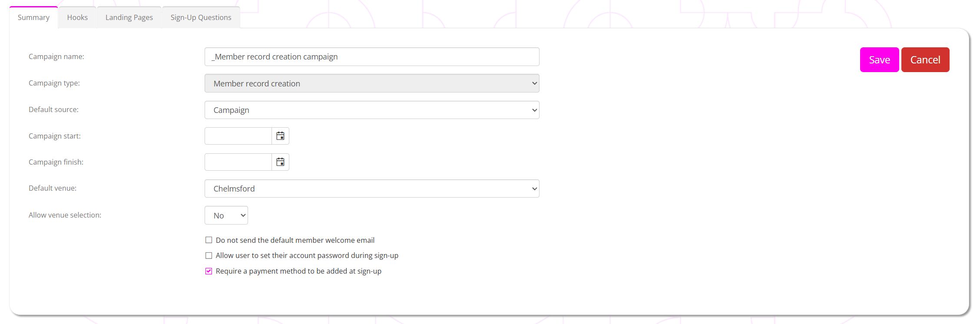Go to the Sign-Up Questions tab
Image resolution: width=980 pixels, height=324 pixels.
[201, 17]
